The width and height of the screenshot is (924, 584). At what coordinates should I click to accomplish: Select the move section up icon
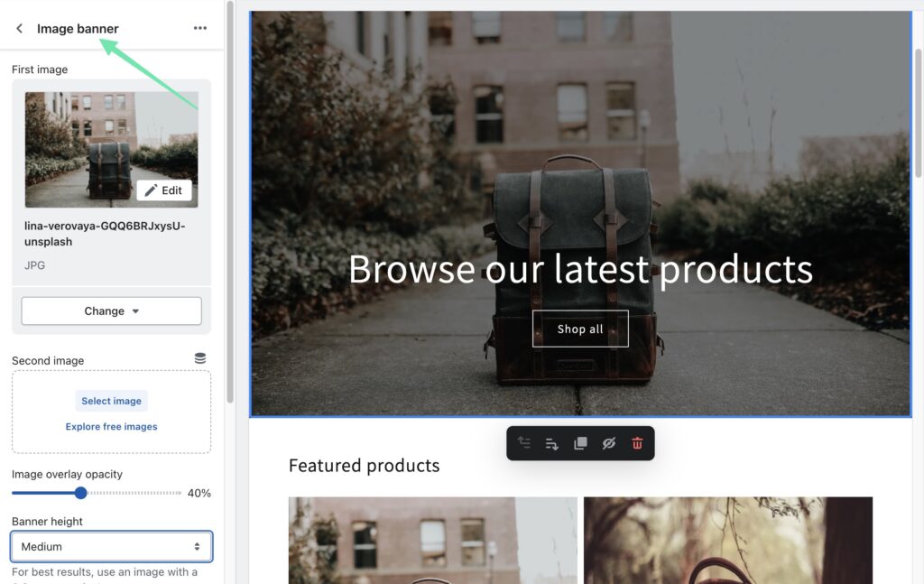(x=524, y=442)
